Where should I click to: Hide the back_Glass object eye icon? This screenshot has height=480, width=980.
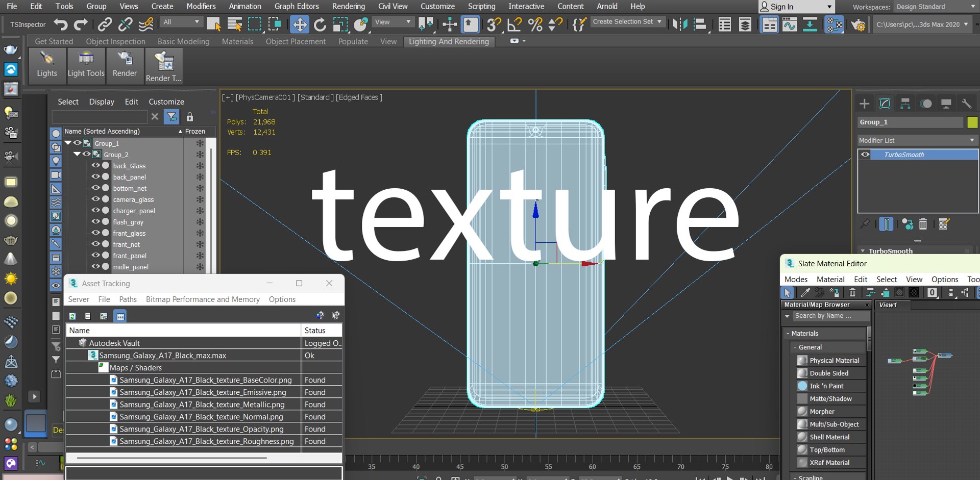95,165
